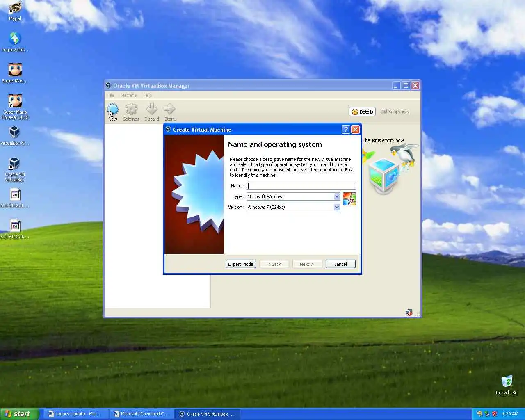Open the Help menu
Image resolution: width=525 pixels, height=420 pixels.
(x=147, y=95)
